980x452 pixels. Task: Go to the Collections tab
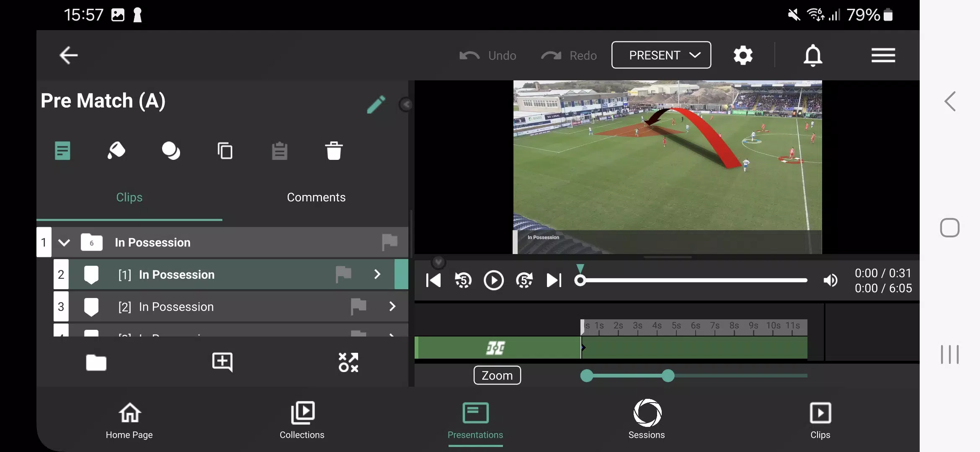tap(302, 421)
